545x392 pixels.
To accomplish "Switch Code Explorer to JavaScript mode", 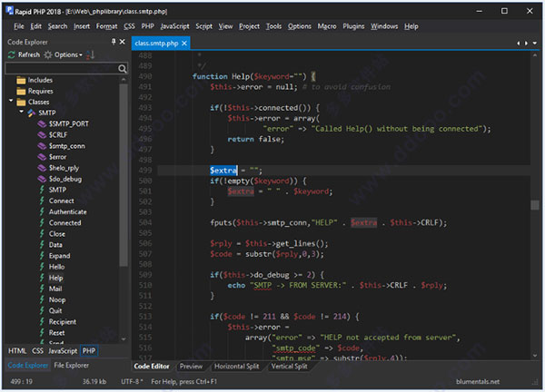I will tap(63, 351).
